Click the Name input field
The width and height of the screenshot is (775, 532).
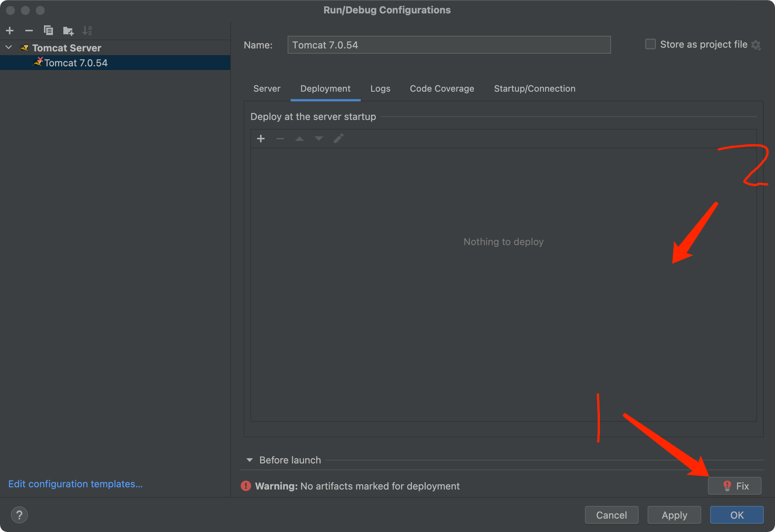click(x=449, y=45)
